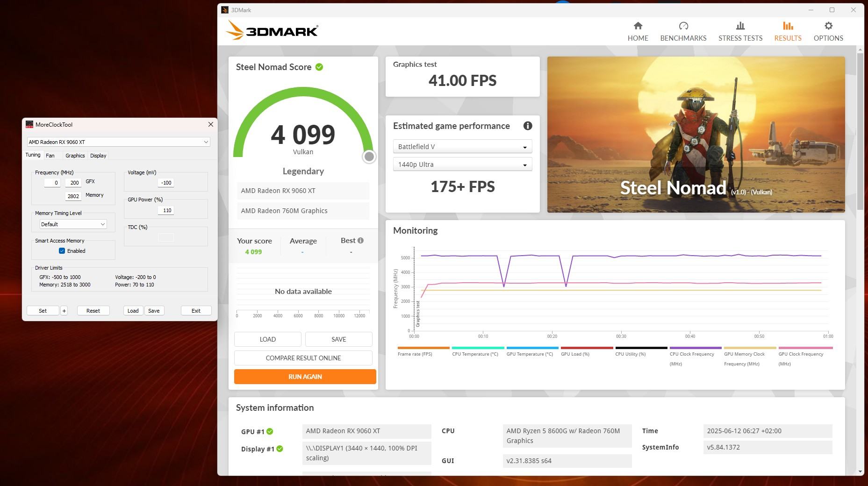Screen dimensions: 868x486
Task: Click the green score validation checkmark
Action: 319,67
